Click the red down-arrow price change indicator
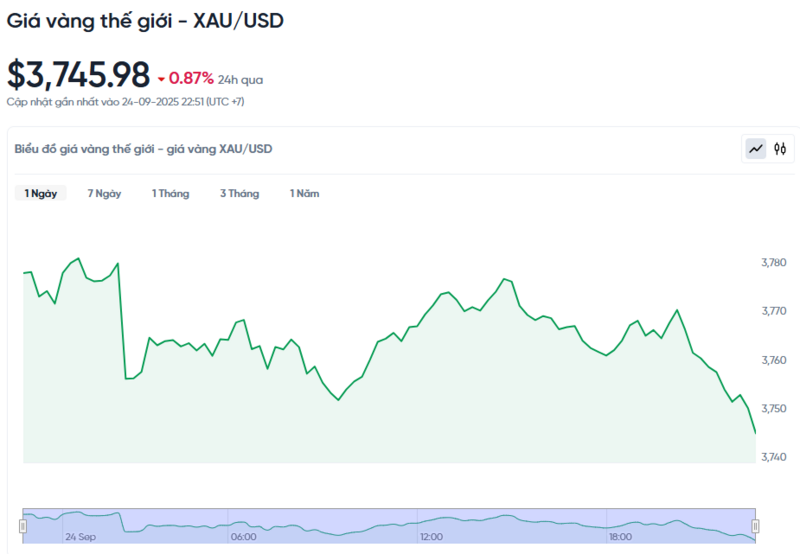800x554 pixels. click(161, 79)
